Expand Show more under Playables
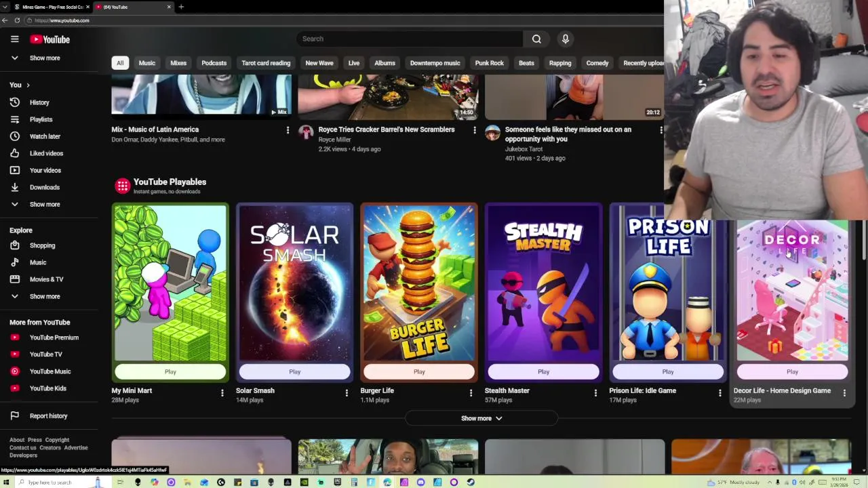The height and width of the screenshot is (488, 868). (x=481, y=418)
